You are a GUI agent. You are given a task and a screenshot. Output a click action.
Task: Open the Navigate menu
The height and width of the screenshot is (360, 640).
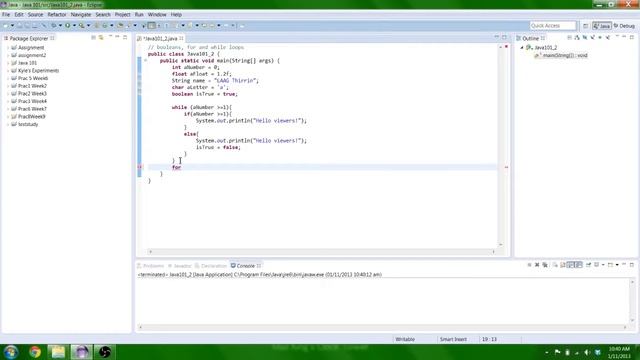[81, 15]
